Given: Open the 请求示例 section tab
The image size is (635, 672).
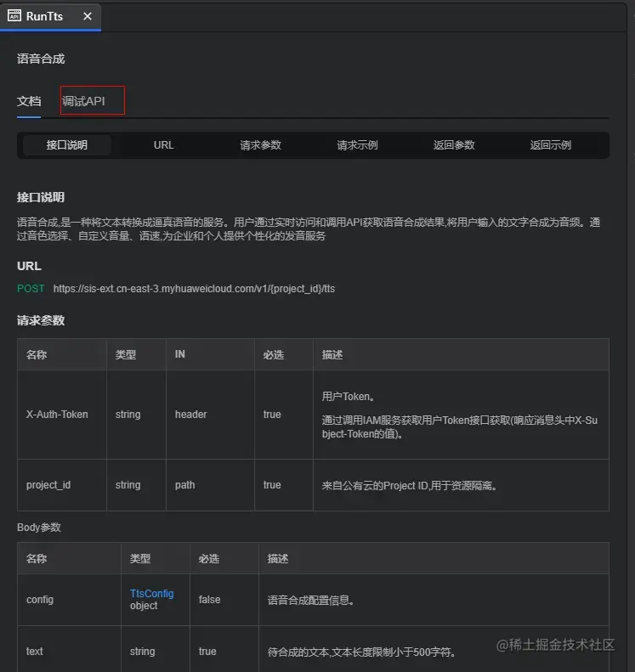Looking at the screenshot, I should click(357, 145).
